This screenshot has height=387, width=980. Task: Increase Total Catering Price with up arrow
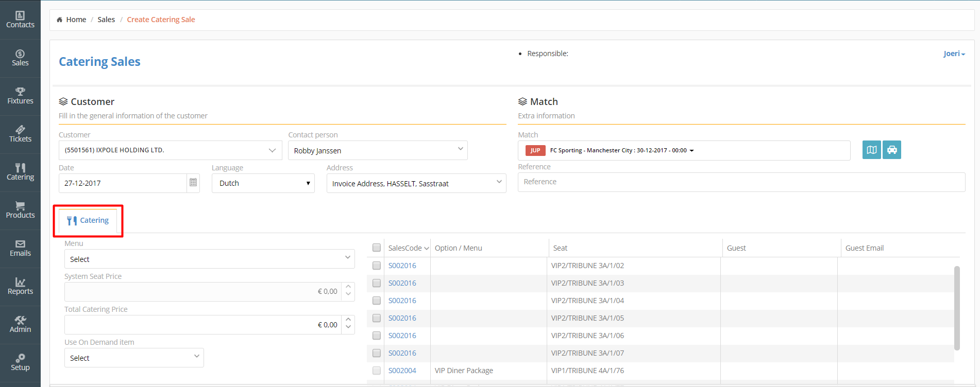pos(348,320)
